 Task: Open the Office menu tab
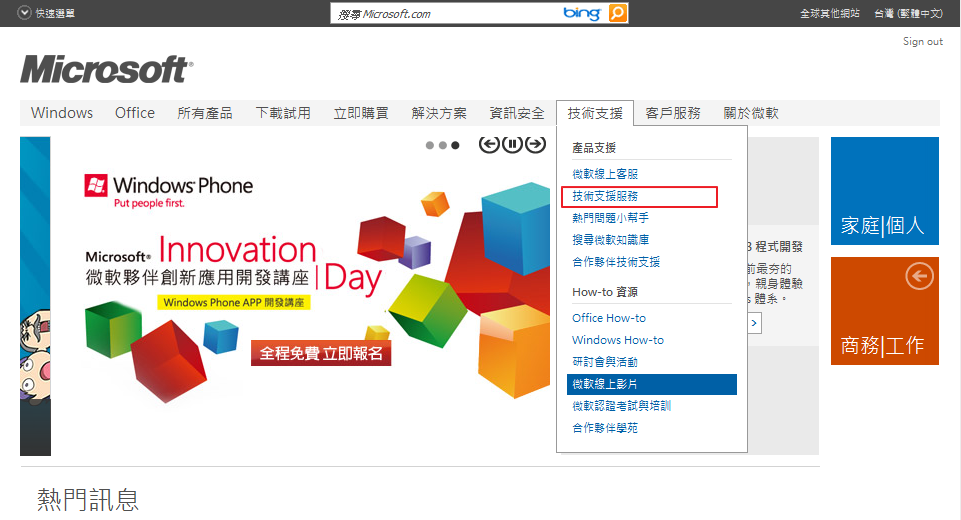tap(135, 113)
